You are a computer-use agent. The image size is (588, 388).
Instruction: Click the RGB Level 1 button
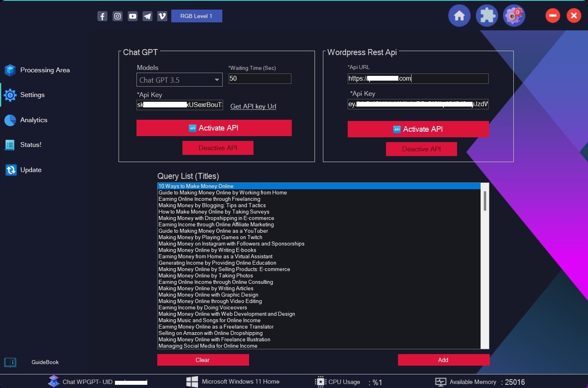(196, 16)
